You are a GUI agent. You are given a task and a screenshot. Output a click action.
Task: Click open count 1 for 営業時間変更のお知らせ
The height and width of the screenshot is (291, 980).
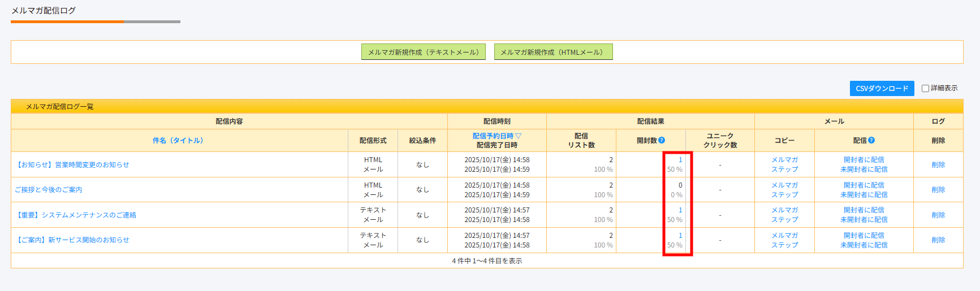(680, 160)
